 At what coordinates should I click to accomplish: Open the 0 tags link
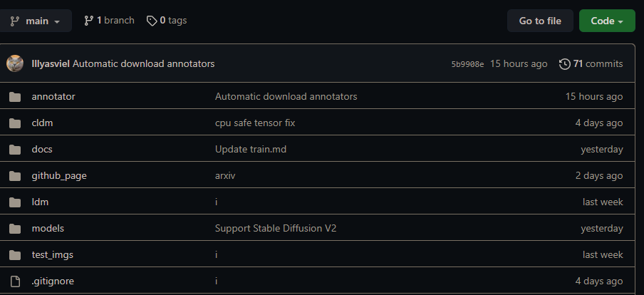point(167,21)
